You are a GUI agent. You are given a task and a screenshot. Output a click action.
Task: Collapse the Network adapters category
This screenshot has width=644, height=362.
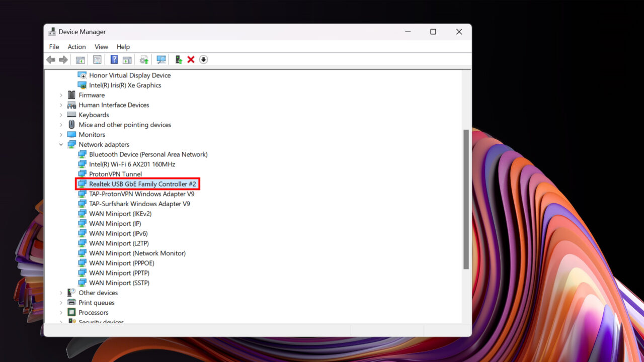(x=61, y=144)
